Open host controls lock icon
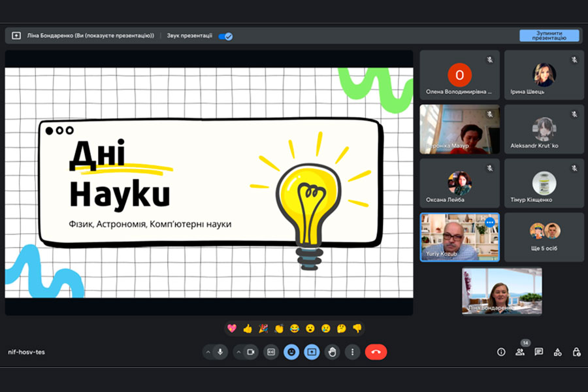The image size is (588, 392). [x=576, y=352]
